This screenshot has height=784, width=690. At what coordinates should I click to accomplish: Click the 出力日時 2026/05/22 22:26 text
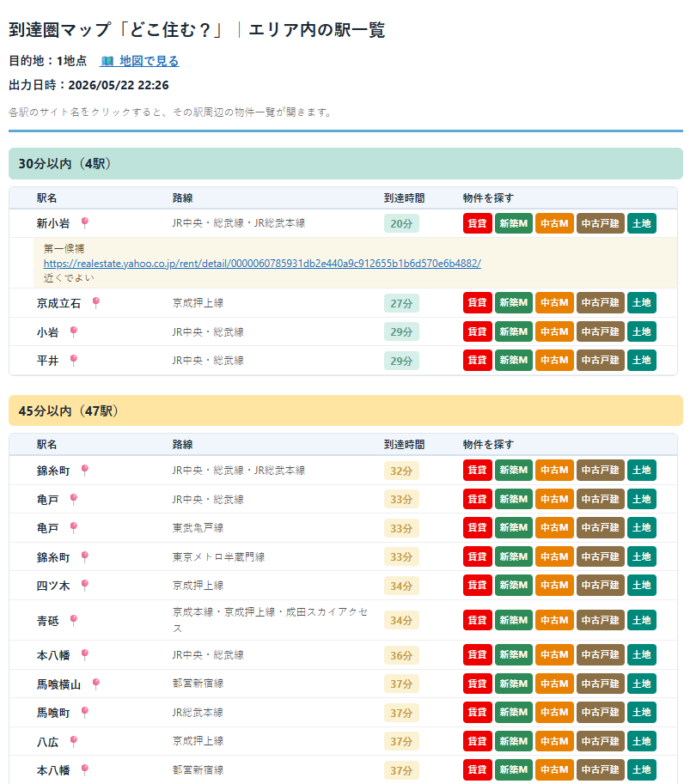tap(89, 85)
